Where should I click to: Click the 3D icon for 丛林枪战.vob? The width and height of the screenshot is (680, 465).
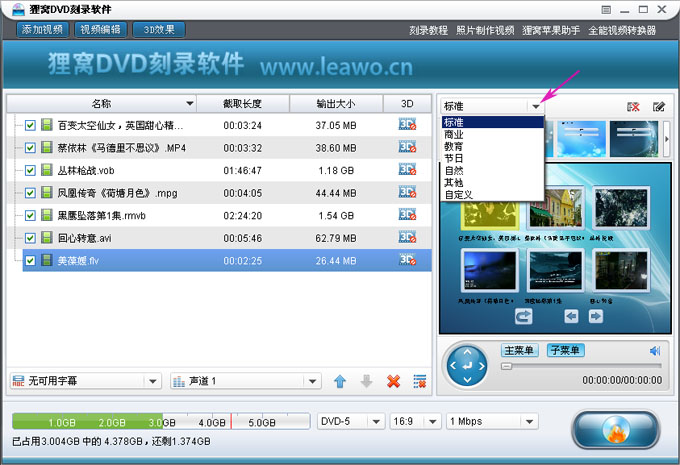(407, 170)
